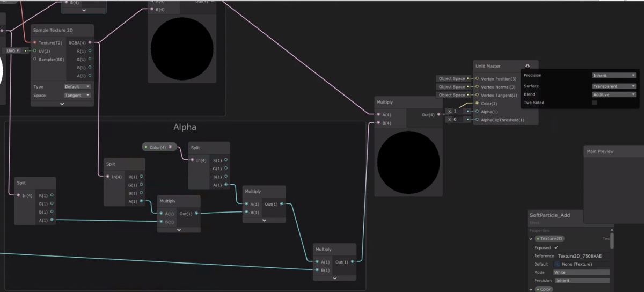This screenshot has width=644, height=292.
Task: Click the A(1) output port on Sample Texture 2D
Action: click(x=90, y=76)
